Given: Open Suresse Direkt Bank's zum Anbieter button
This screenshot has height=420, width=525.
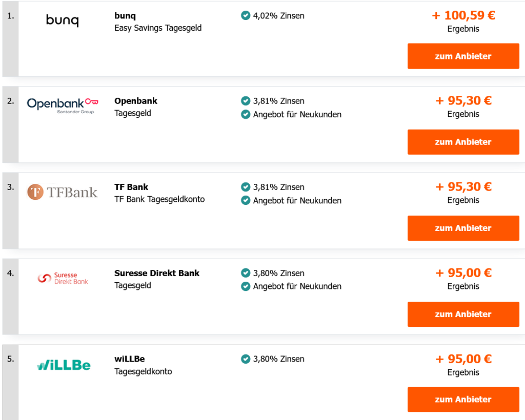Looking at the screenshot, I should 463,314.
